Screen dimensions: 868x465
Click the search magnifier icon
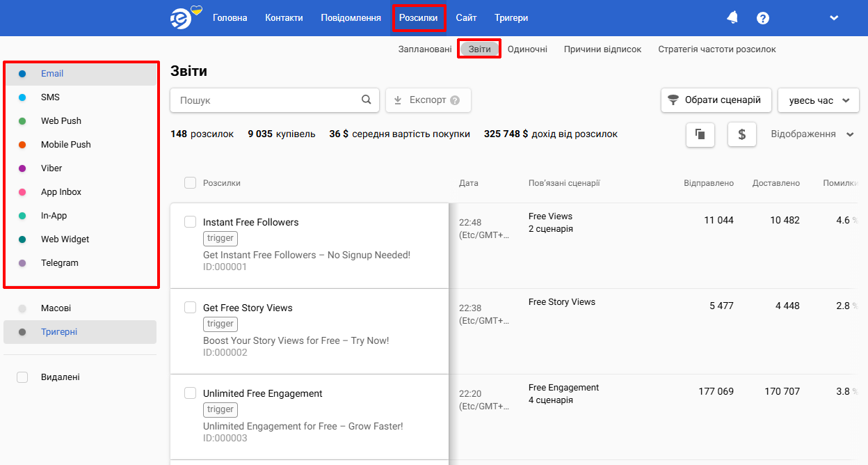point(367,100)
